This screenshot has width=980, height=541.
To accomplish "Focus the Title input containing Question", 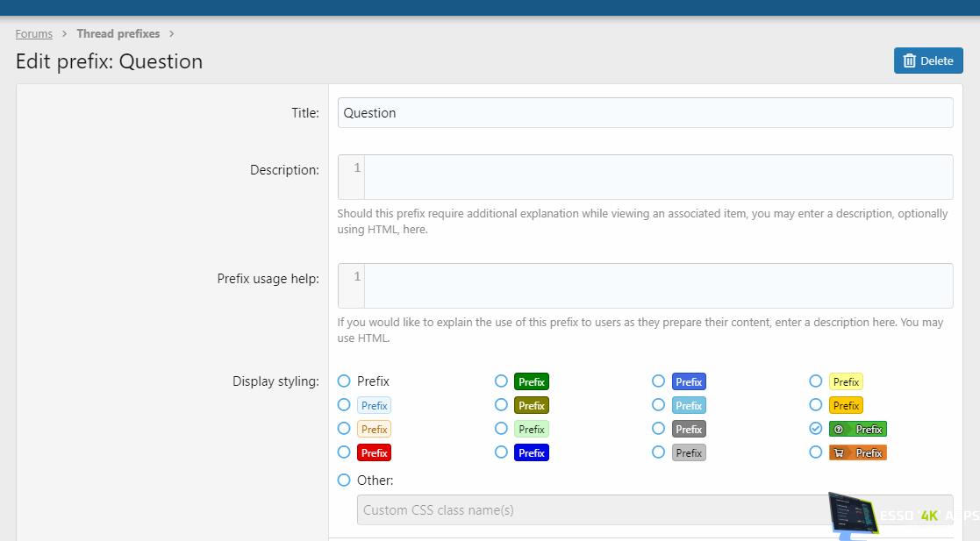I will point(645,113).
